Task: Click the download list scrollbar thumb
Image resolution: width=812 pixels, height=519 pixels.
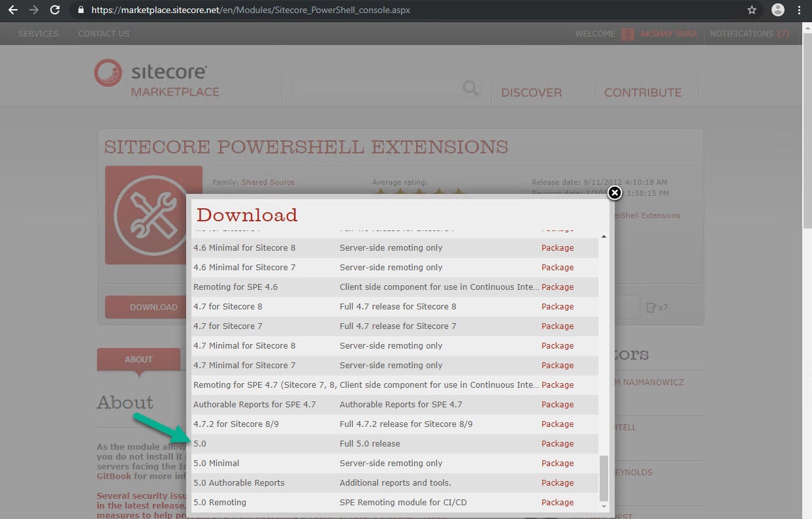Action: tap(604, 477)
